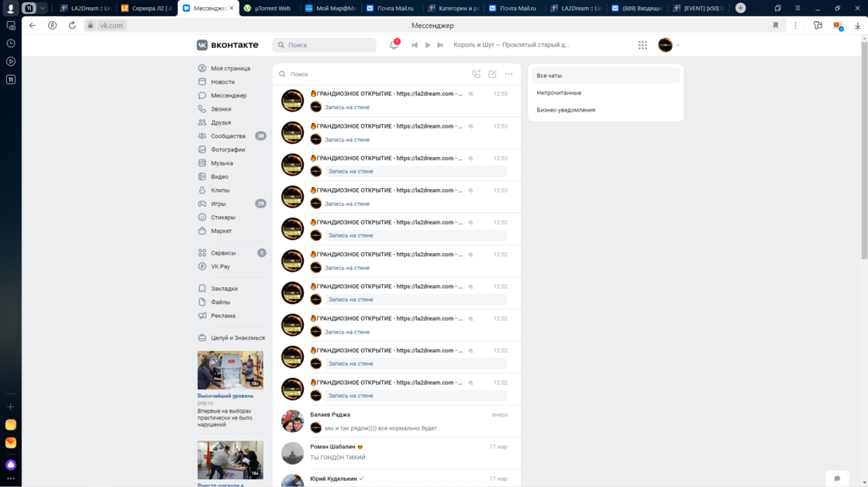The height and width of the screenshot is (487, 868).
Task: Compose a new chat message
Action: [x=492, y=74]
